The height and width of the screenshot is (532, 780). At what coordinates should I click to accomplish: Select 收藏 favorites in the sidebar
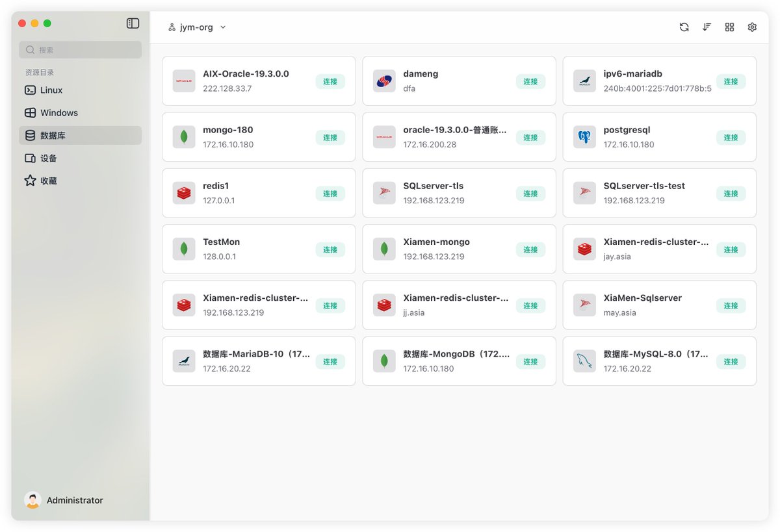pos(81,181)
